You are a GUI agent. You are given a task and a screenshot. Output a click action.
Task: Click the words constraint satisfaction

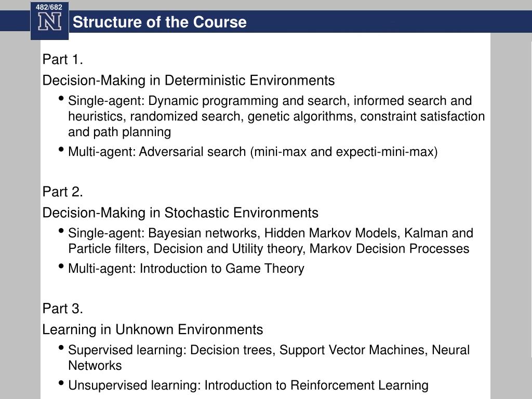click(x=422, y=116)
